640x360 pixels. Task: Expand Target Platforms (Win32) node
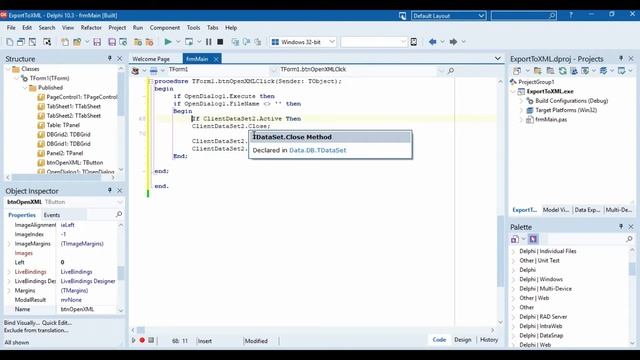tap(521, 110)
